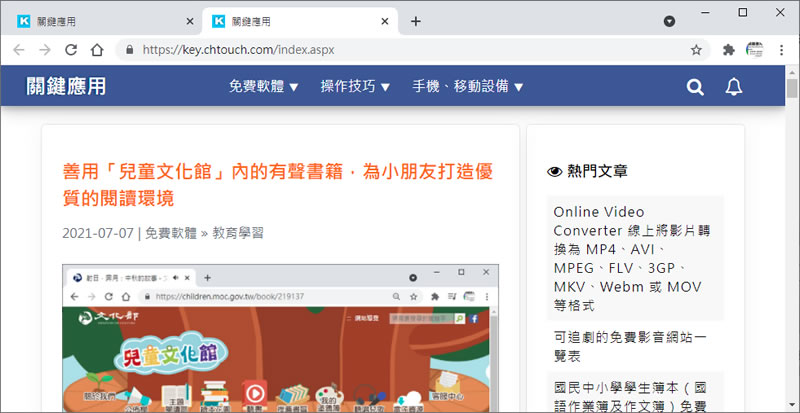The height and width of the screenshot is (413, 800).
Task: Open the 兒童文化館 article headline
Action: [278, 185]
